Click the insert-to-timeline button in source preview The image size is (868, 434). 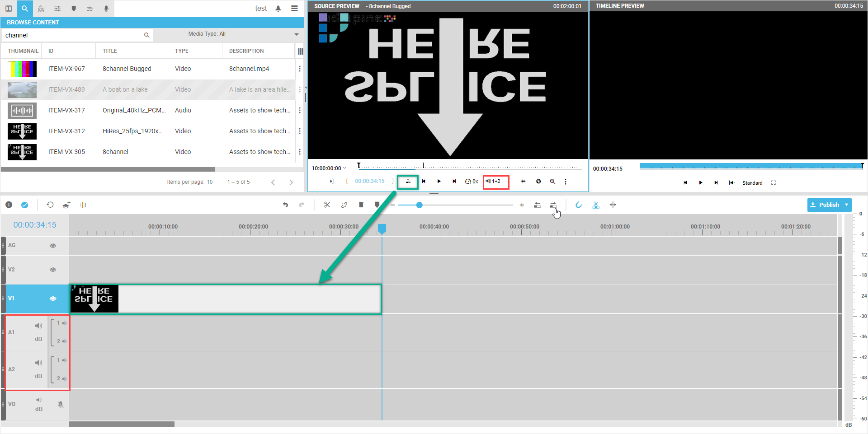point(408,182)
